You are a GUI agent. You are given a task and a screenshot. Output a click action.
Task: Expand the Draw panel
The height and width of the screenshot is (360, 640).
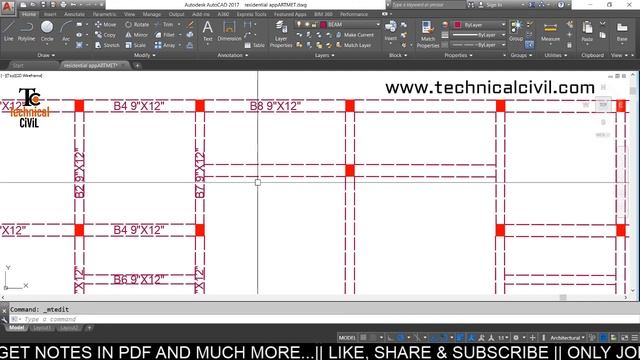[x=46, y=55]
